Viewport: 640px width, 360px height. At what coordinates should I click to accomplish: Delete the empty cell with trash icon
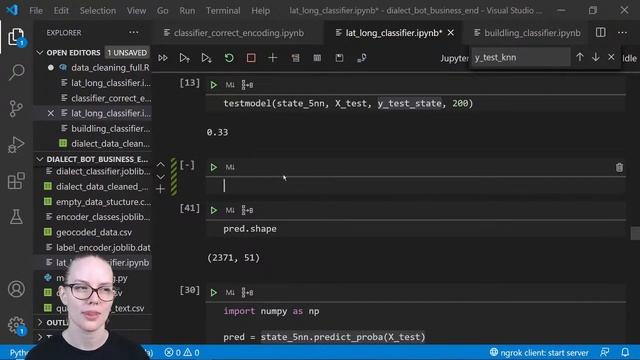619,167
